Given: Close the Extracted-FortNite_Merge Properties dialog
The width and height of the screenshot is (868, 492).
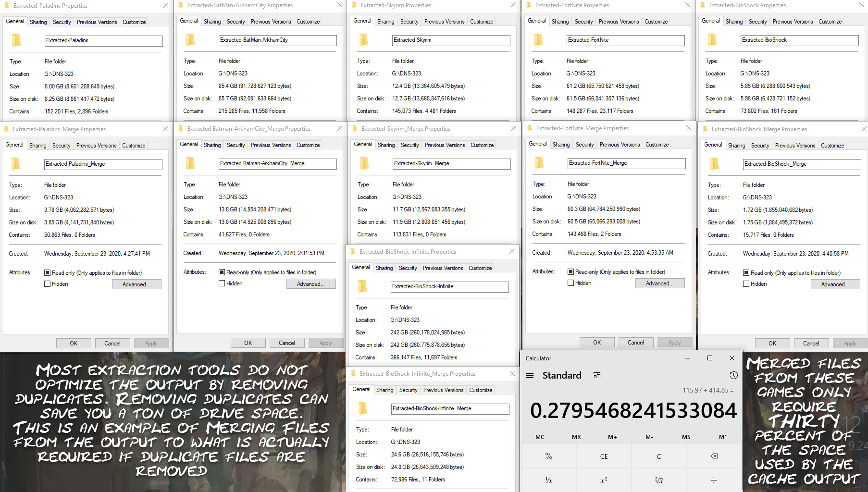Looking at the screenshot, I should pos(688,128).
